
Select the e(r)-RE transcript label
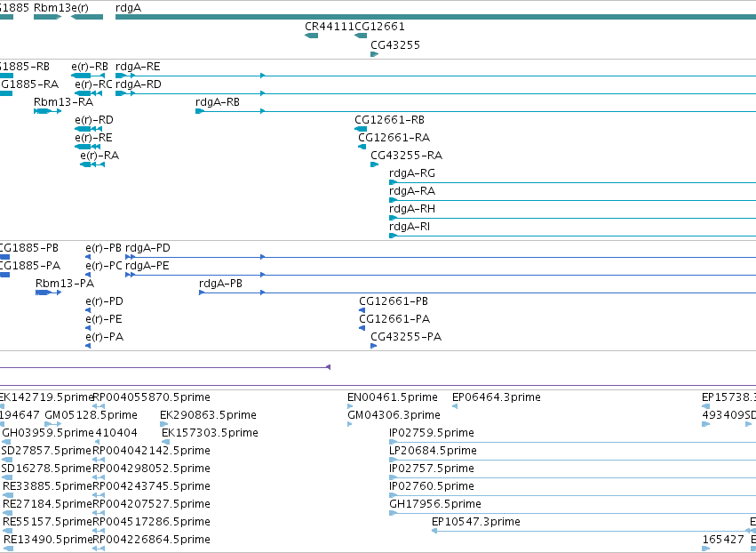click(x=93, y=138)
